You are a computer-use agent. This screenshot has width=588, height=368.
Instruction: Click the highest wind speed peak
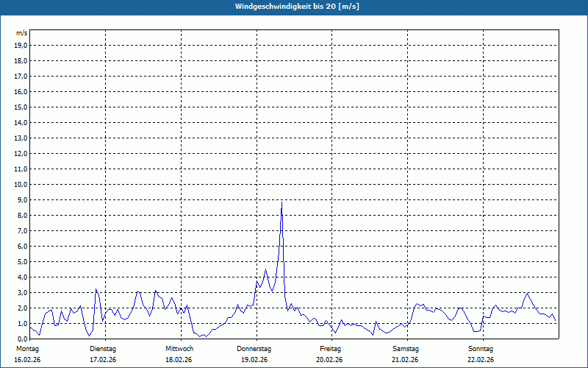(282, 202)
